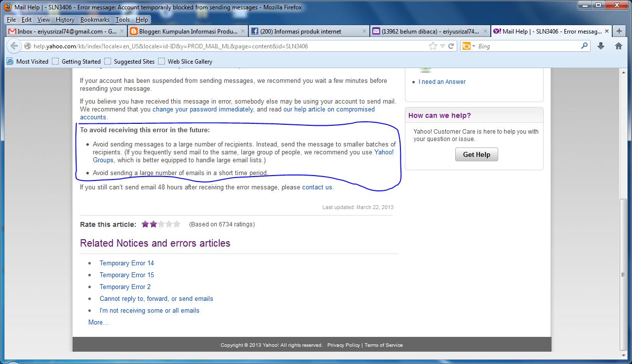This screenshot has width=632, height=364.
Task: Go back using the back arrow button
Action: point(14,46)
